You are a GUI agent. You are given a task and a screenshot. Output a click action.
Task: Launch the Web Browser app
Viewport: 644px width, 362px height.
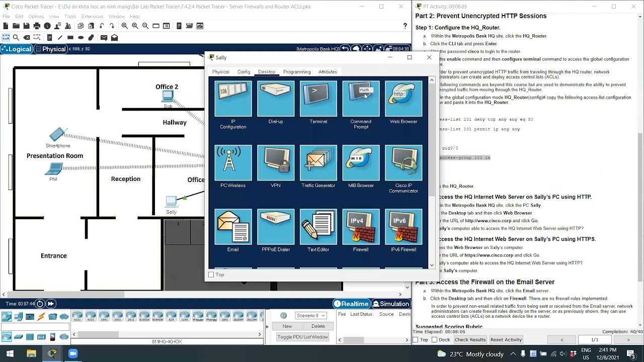pyautogui.click(x=404, y=99)
